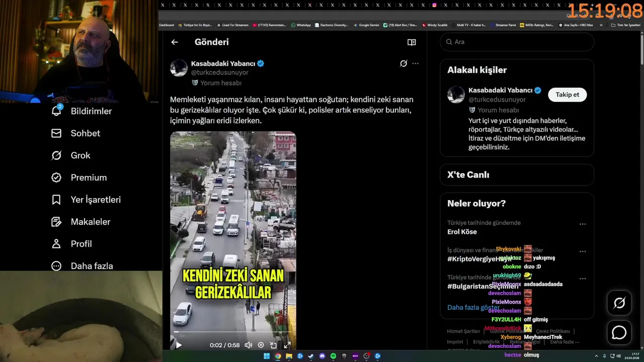Expand Daha fazla sidebar menu

(82, 266)
